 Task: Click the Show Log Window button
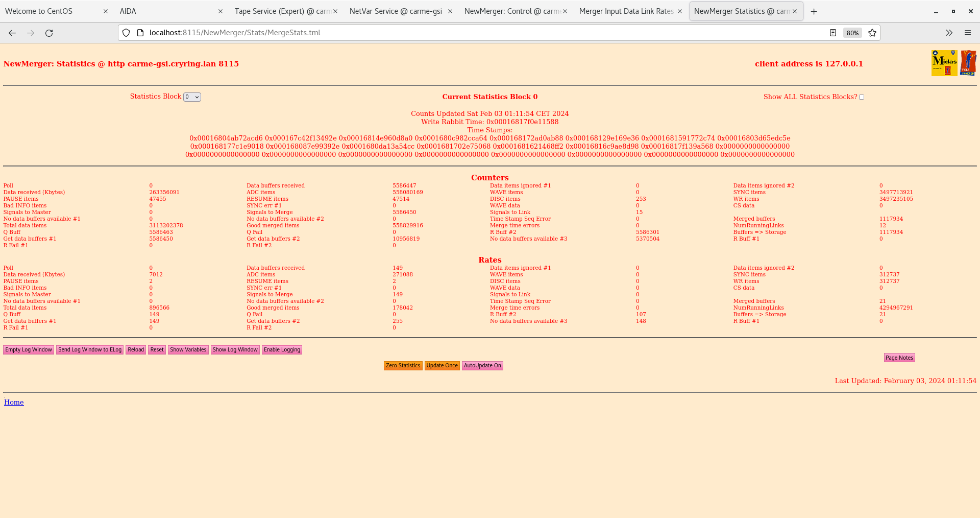(x=235, y=350)
